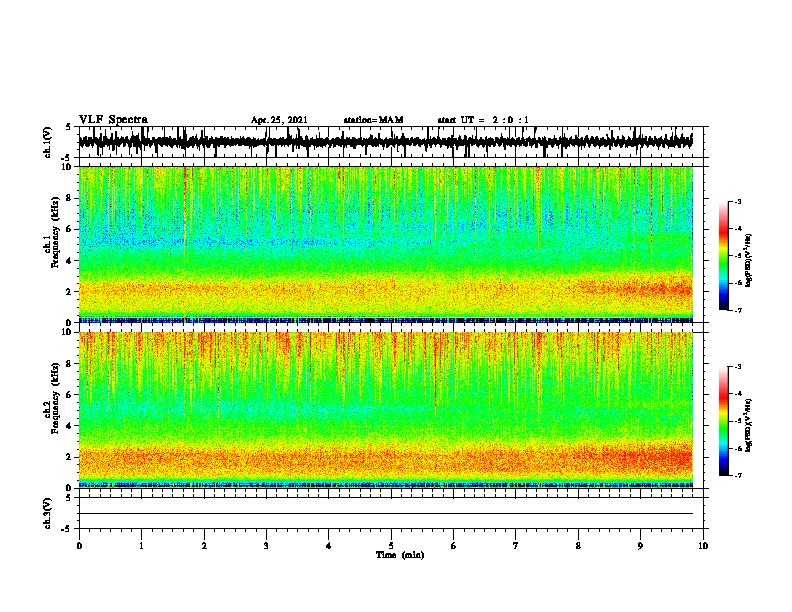Select the "start UT = 2 : 0 : 1" text
792x612 pixels.
[x=483, y=120]
